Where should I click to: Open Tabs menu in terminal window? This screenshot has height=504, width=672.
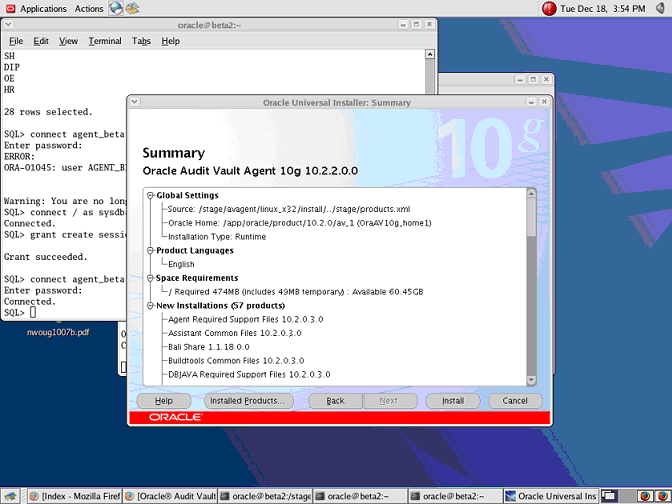[x=141, y=41]
